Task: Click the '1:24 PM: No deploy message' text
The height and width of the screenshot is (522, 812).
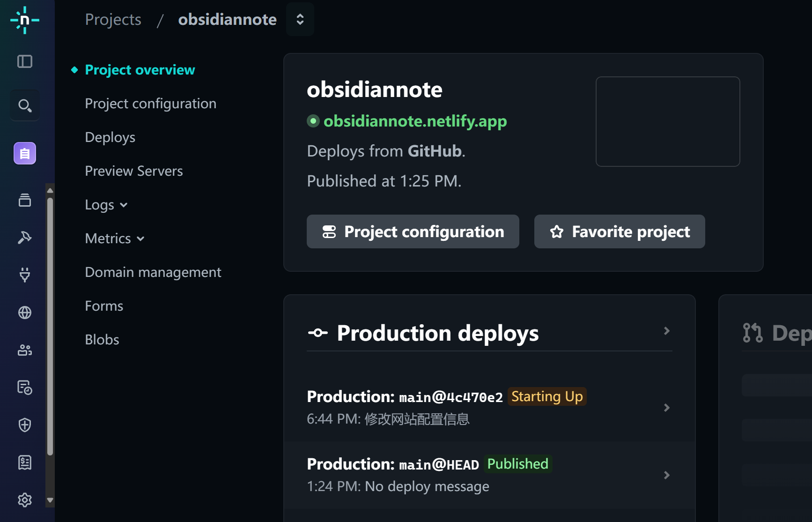Action: 398,486
